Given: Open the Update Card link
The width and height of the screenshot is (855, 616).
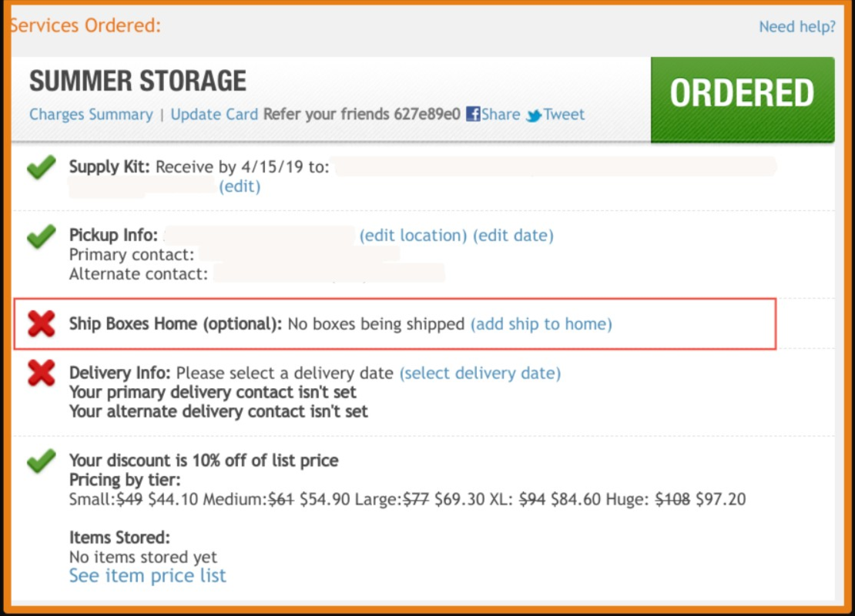Looking at the screenshot, I should (x=214, y=115).
